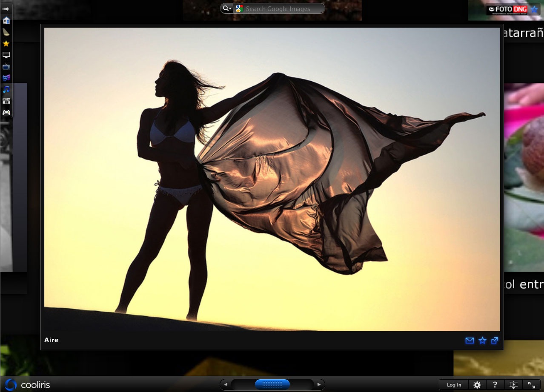Open the movie clapperboard sidebar icon

(x=6, y=101)
